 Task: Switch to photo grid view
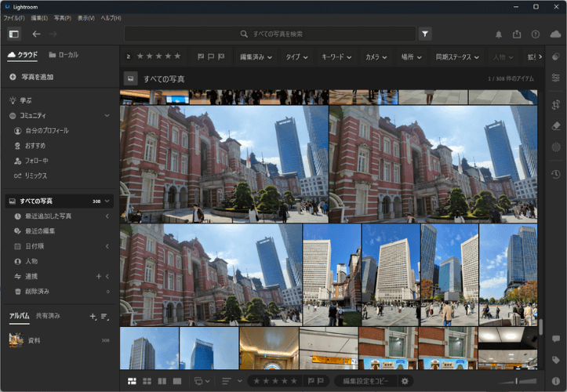tap(132, 381)
